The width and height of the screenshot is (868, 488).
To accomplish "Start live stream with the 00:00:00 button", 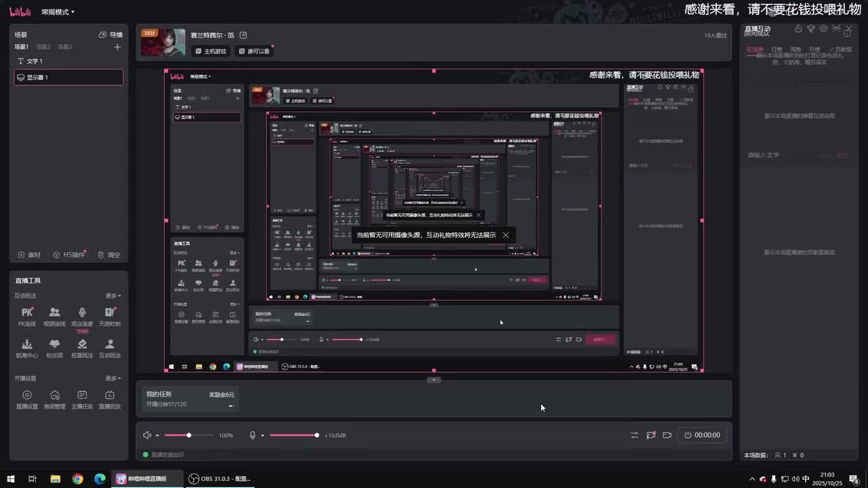I will 703,435.
